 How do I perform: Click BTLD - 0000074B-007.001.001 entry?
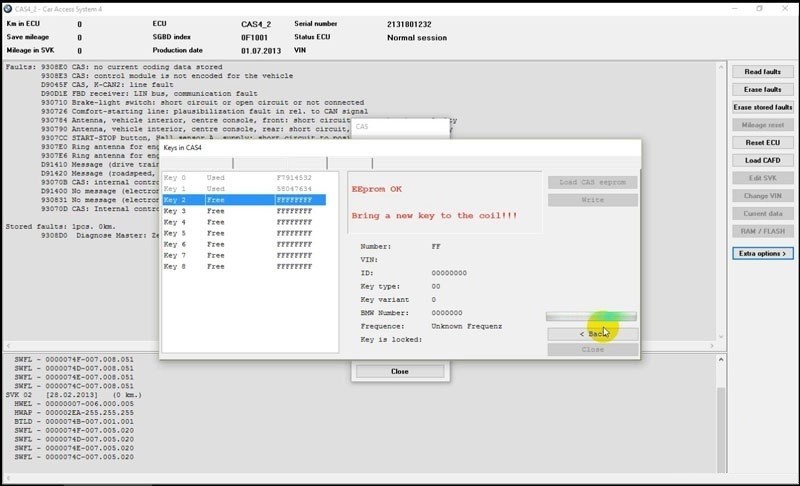pos(74,422)
